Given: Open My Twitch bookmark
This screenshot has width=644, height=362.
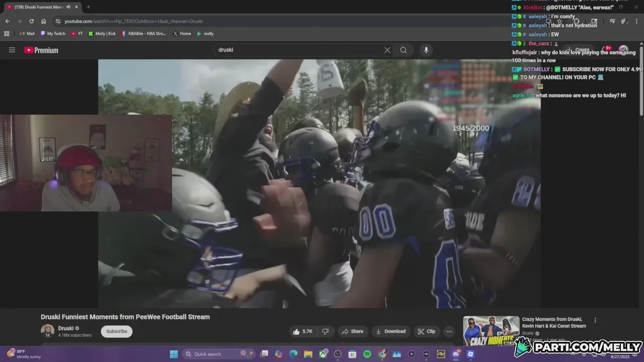Looking at the screenshot, I should pos(53,34).
